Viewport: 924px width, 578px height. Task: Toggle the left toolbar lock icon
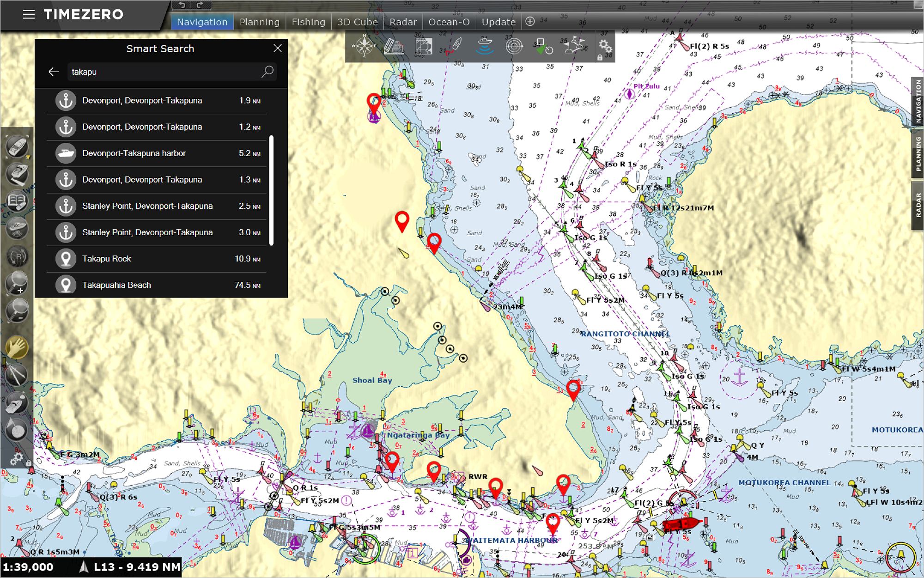click(x=29, y=462)
